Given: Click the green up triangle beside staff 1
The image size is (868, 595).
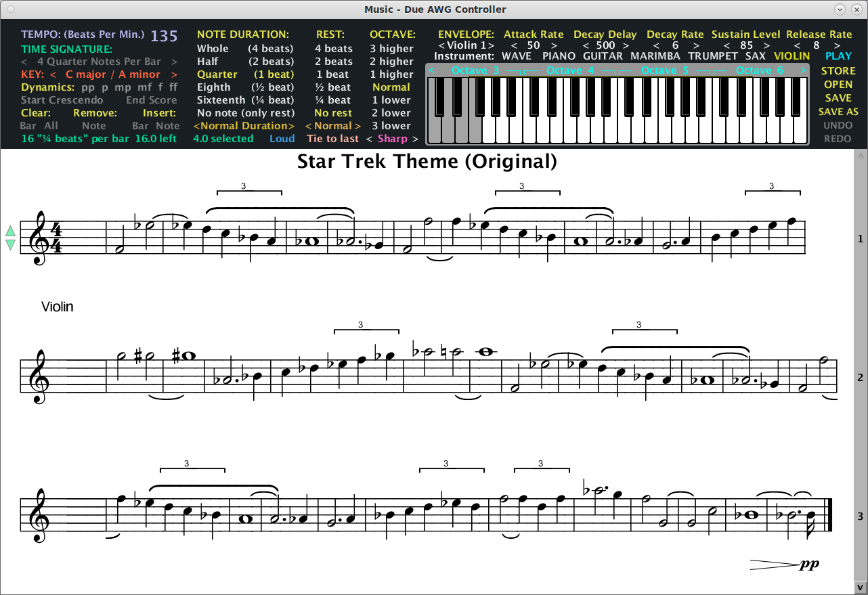Looking at the screenshot, I should 10,232.
